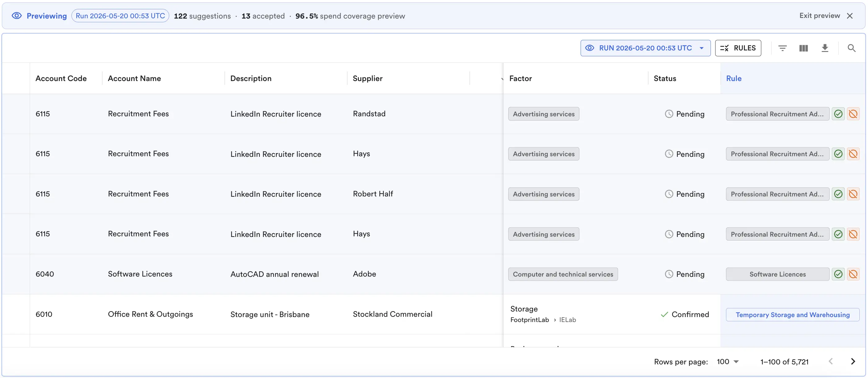Screen dimensions: 868x378
Task: Accept the suggestion for the Adobe AutoCAD row
Action: coord(838,274)
